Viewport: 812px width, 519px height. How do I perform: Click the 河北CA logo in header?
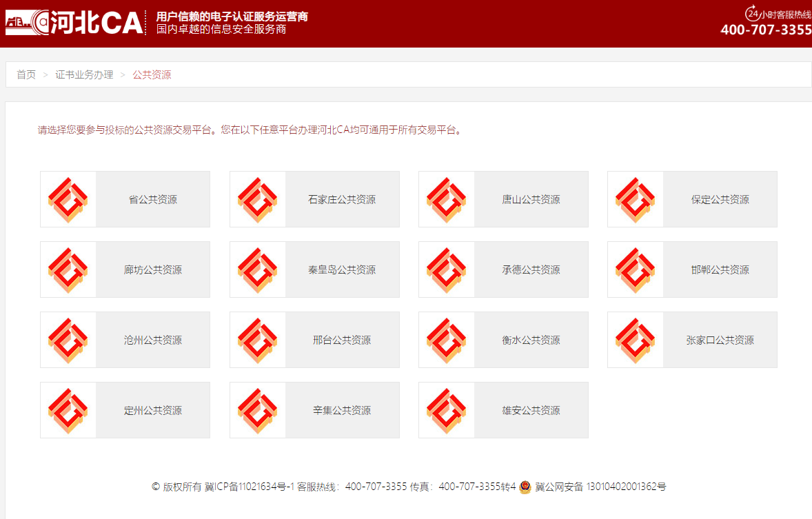(x=74, y=23)
